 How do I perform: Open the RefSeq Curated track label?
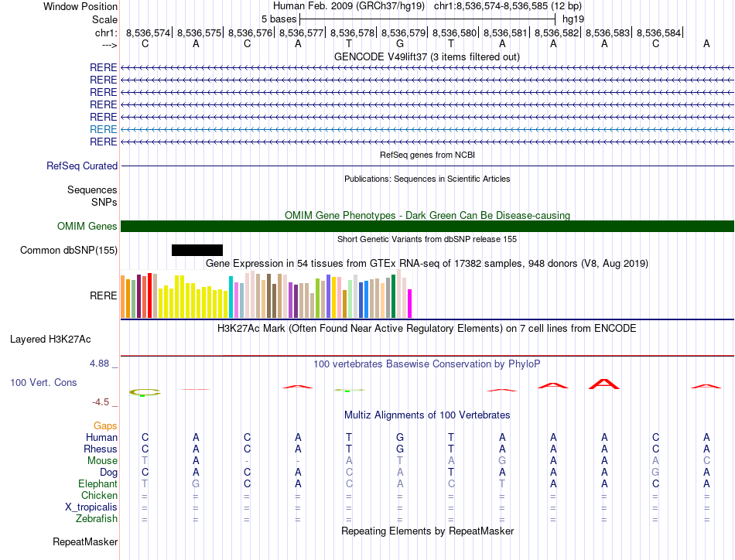point(82,166)
